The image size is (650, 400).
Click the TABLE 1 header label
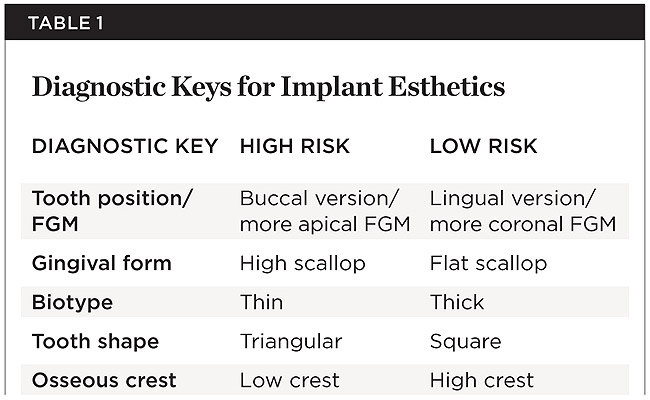pyautogui.click(x=58, y=21)
